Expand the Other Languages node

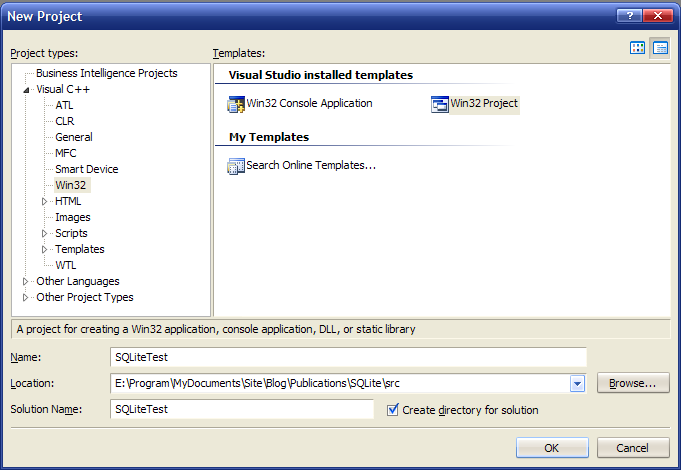25,282
